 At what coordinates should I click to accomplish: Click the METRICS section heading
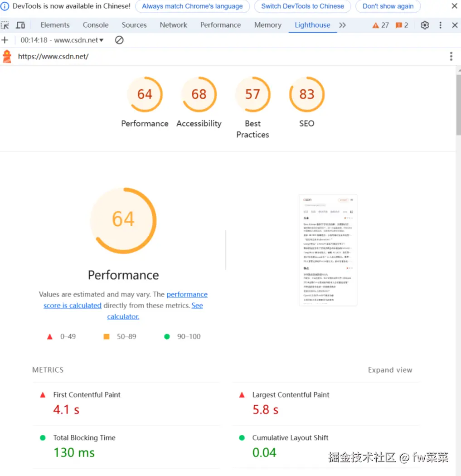[x=48, y=370]
